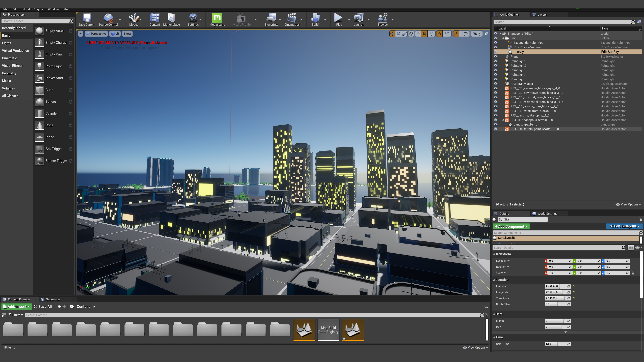The image size is (644, 362).
Task: Open Add Component dropdown
Action: [511, 226]
